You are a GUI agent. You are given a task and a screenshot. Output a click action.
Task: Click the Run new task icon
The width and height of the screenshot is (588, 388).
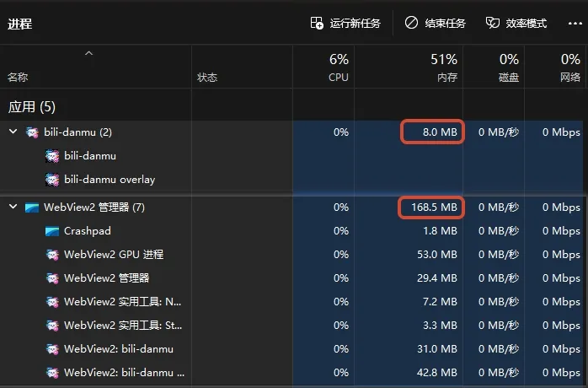[x=317, y=24]
